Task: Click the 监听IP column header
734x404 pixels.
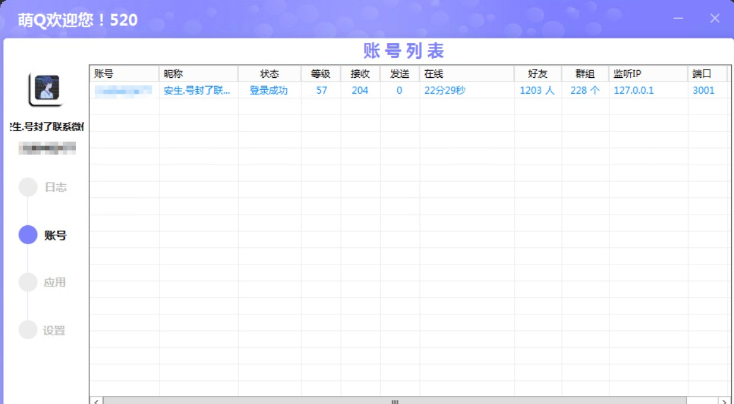Action: (647, 74)
